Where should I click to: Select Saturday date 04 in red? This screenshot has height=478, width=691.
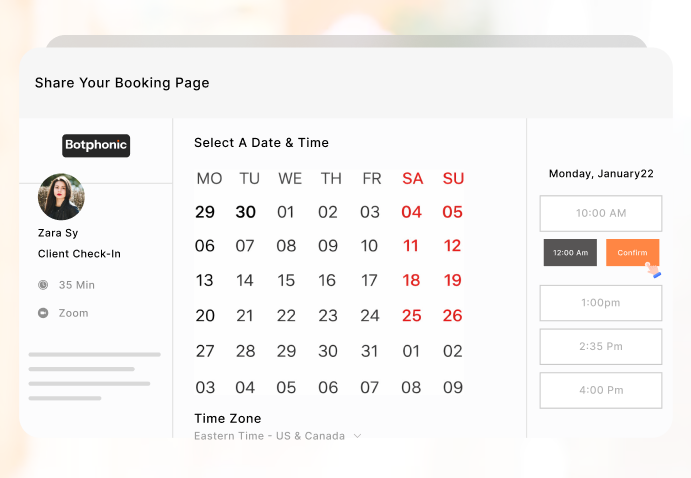(412, 212)
